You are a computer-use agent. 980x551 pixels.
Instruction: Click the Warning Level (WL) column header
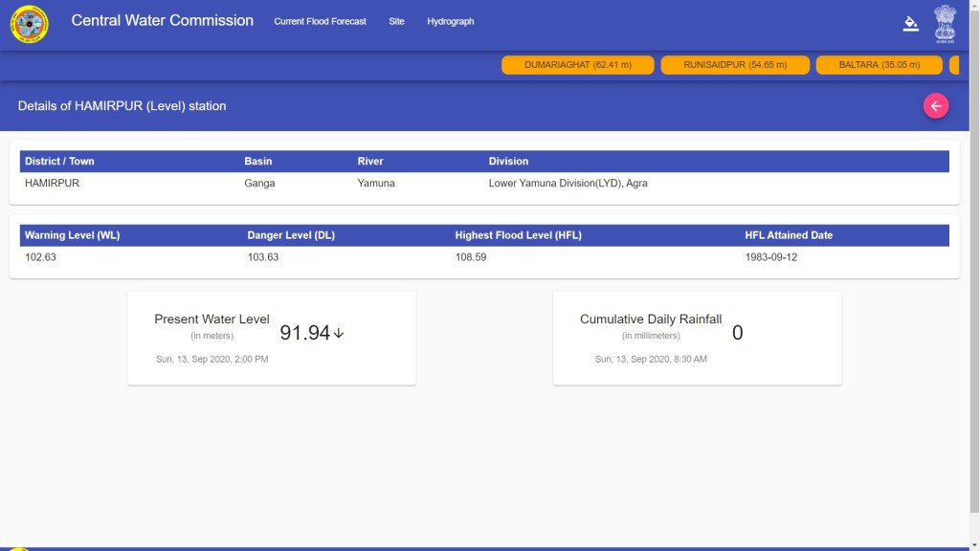pyautogui.click(x=72, y=235)
